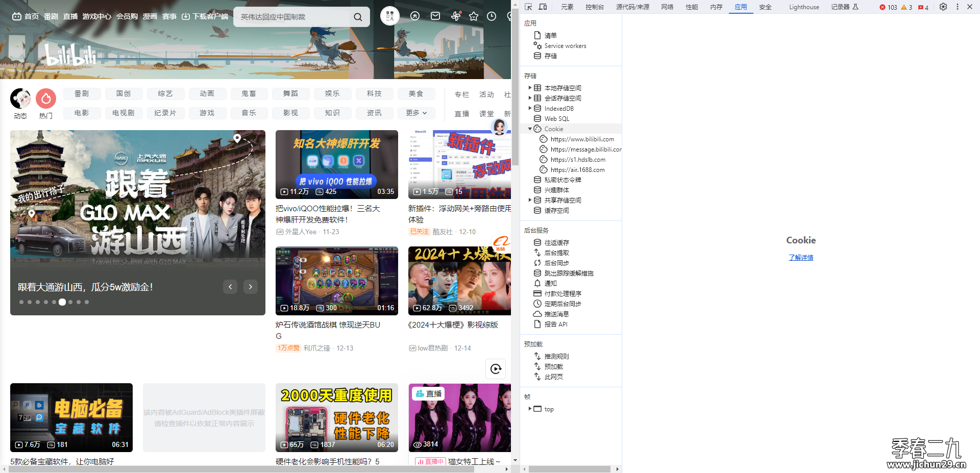Open the 炉石传说酒馆战棋 video thumbnail

tap(337, 281)
